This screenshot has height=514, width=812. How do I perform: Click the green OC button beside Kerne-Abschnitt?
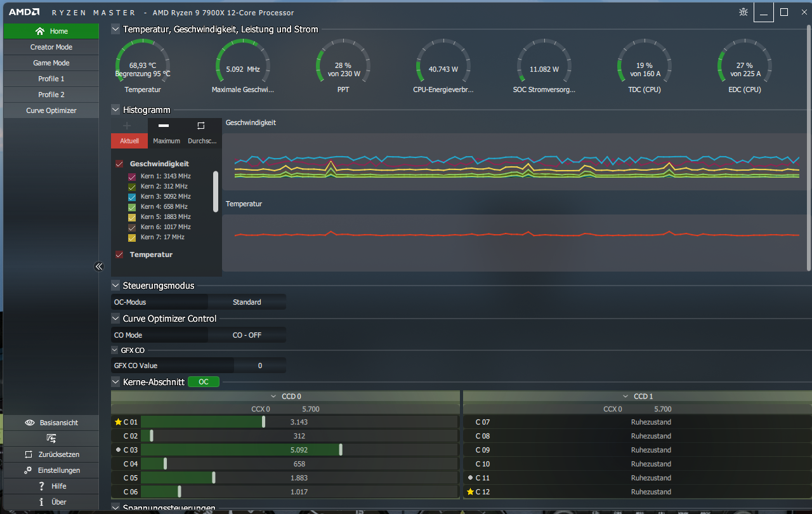click(203, 382)
